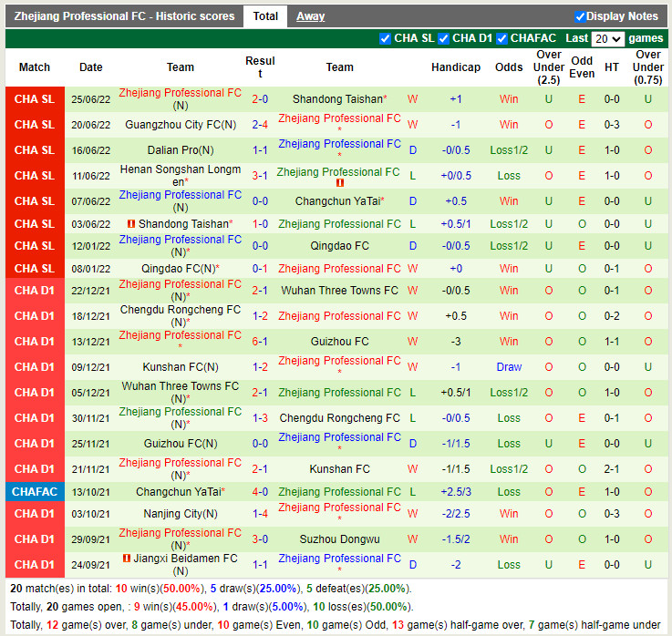Click red card icon in Henan Songshan match row

pyautogui.click(x=340, y=183)
